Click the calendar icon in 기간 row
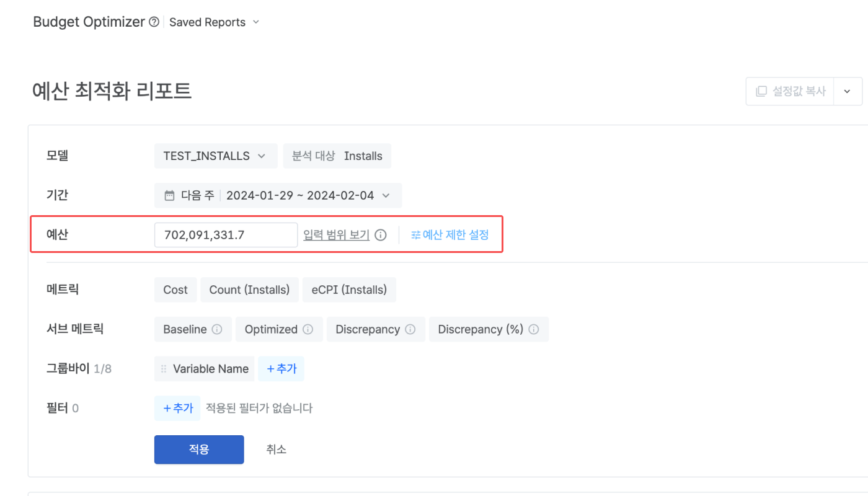Screen dimensions: 868x496 click(169, 195)
